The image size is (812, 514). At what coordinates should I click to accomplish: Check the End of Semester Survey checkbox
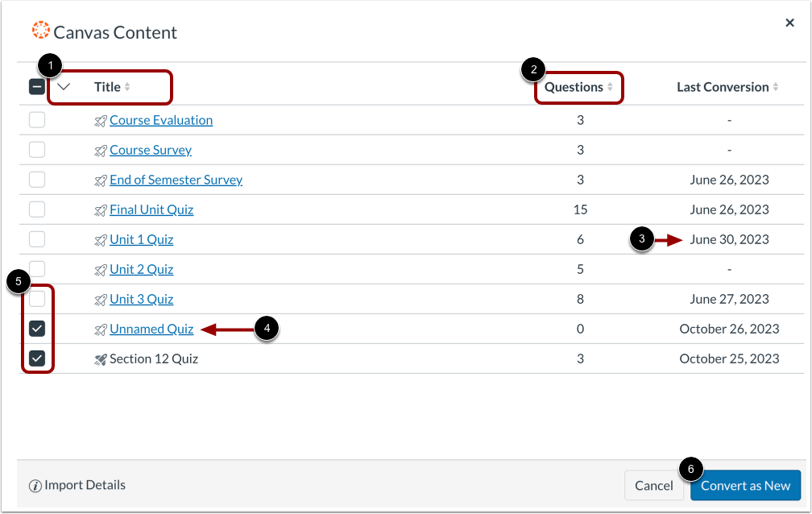[x=37, y=179]
